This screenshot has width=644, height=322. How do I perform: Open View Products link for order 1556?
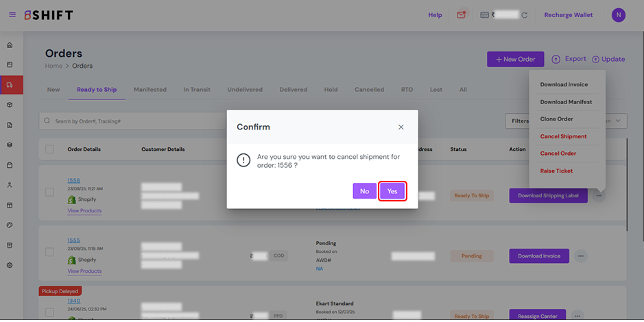(84, 211)
